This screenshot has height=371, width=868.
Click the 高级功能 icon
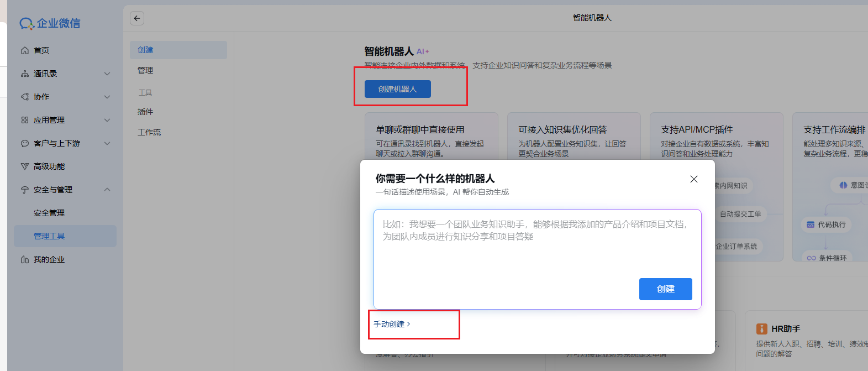coord(25,166)
